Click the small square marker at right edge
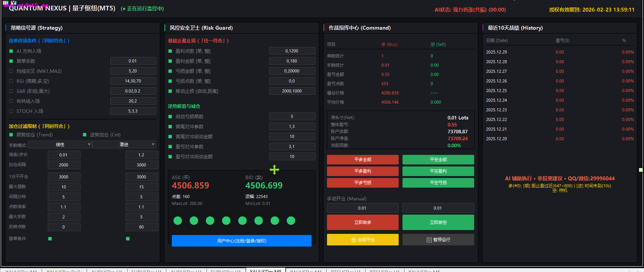Viewport: 644px width, 272px height. coord(641,170)
